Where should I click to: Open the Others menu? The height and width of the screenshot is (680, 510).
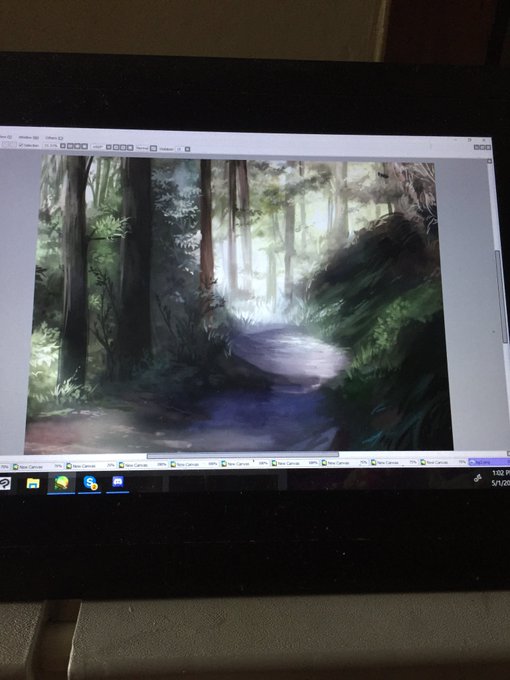pos(54,138)
